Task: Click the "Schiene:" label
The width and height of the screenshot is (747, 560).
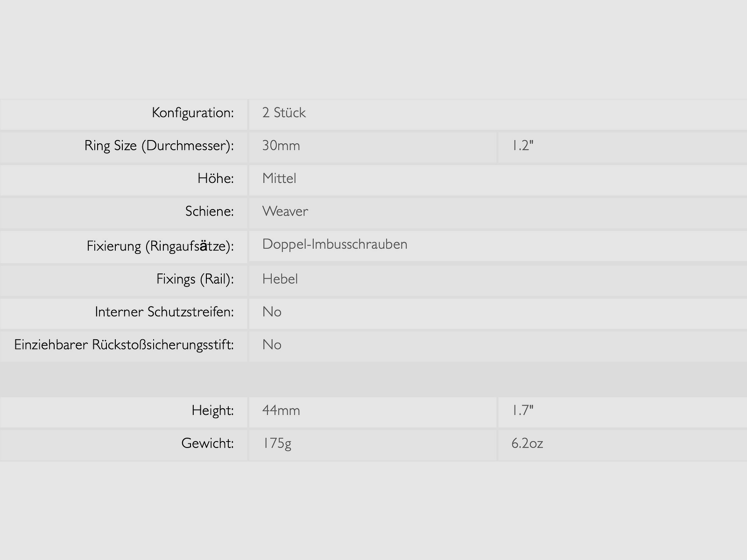Action: (209, 211)
